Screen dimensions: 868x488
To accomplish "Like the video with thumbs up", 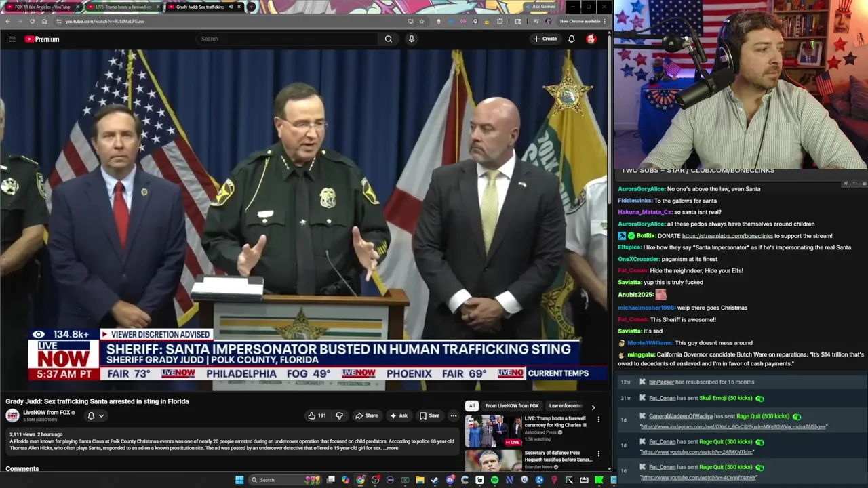I will click(x=317, y=415).
